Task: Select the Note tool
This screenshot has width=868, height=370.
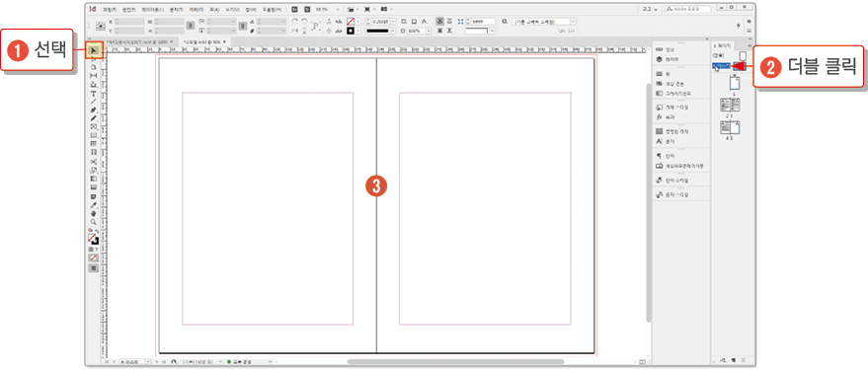Action: pos(94,196)
